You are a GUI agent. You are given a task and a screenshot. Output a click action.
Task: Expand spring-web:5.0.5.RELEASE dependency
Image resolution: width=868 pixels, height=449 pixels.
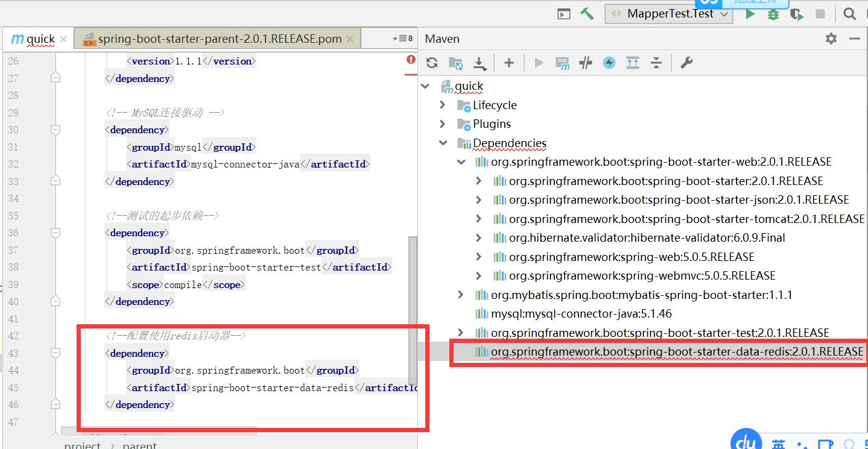[x=479, y=257]
